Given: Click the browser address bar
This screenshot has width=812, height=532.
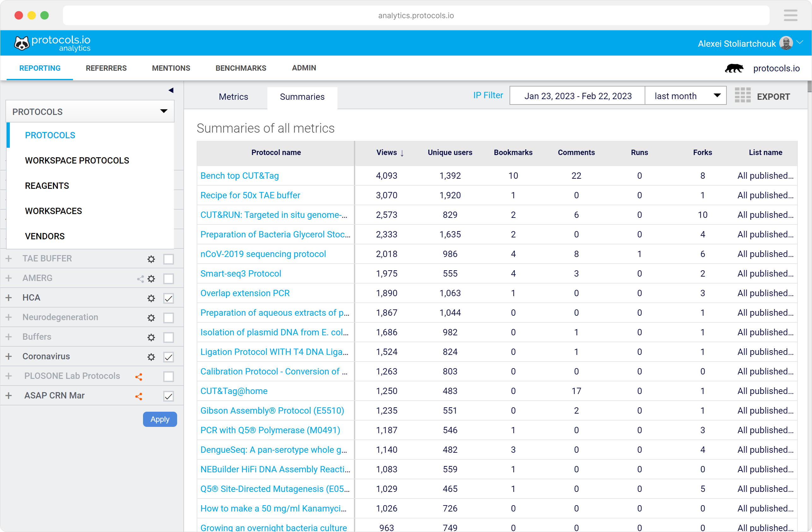Looking at the screenshot, I should (x=416, y=15).
